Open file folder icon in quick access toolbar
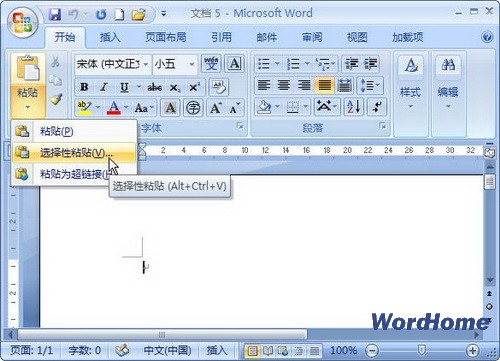 coord(138,14)
